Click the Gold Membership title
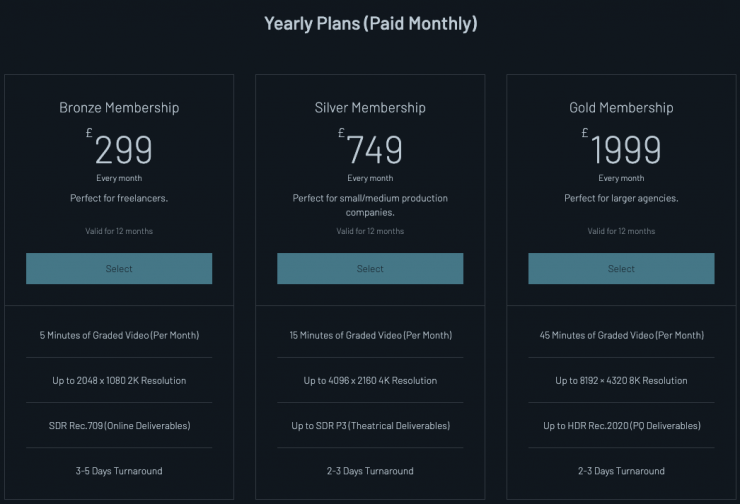Screen dimensions: 740x504 tap(621, 108)
